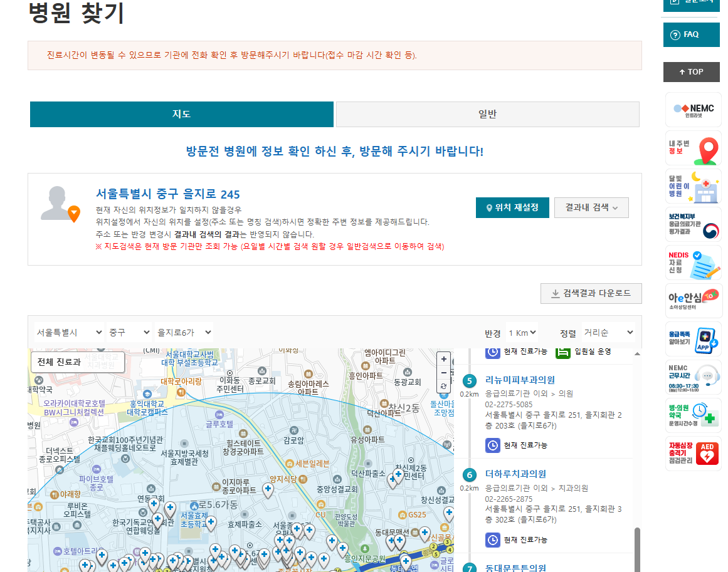728x572 pixels.
Task: Refresh the map view
Action: click(444, 386)
